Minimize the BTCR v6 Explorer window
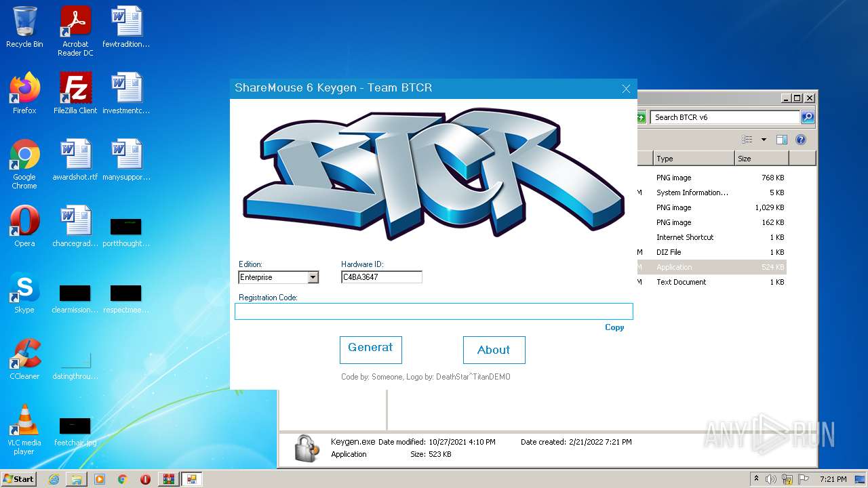This screenshot has height=488, width=868. coord(786,98)
